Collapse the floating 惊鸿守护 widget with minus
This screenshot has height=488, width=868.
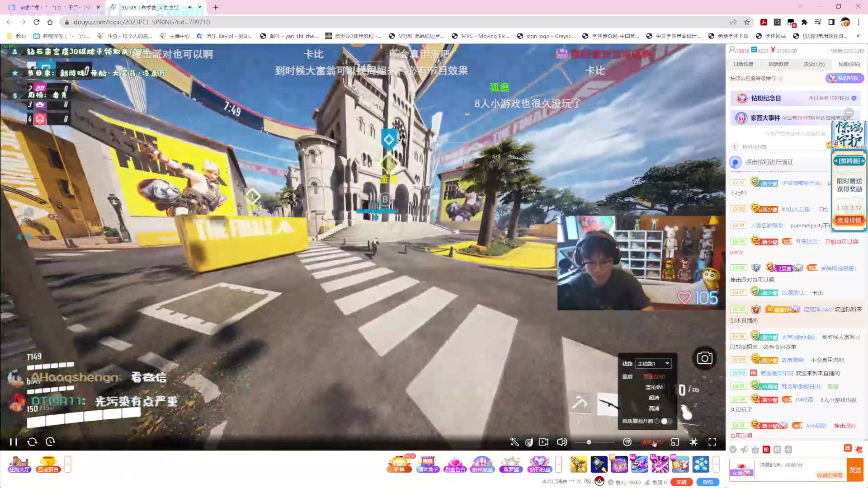[849, 112]
